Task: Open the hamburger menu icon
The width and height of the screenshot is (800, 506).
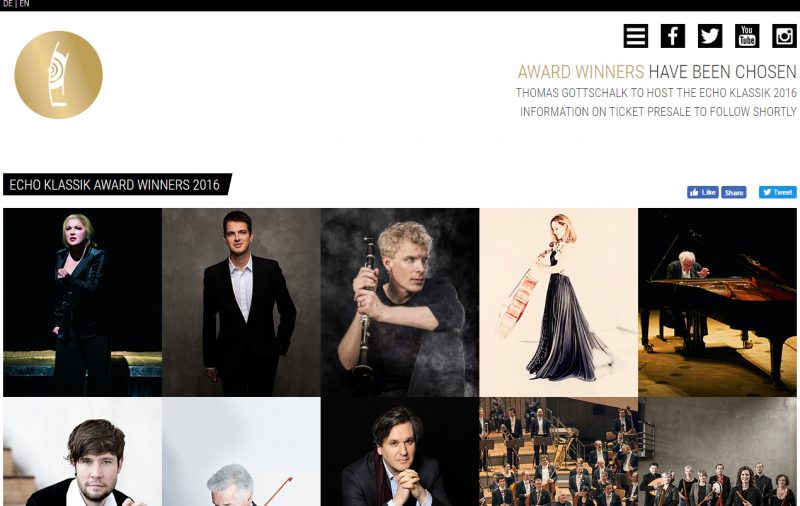Action: (636, 36)
